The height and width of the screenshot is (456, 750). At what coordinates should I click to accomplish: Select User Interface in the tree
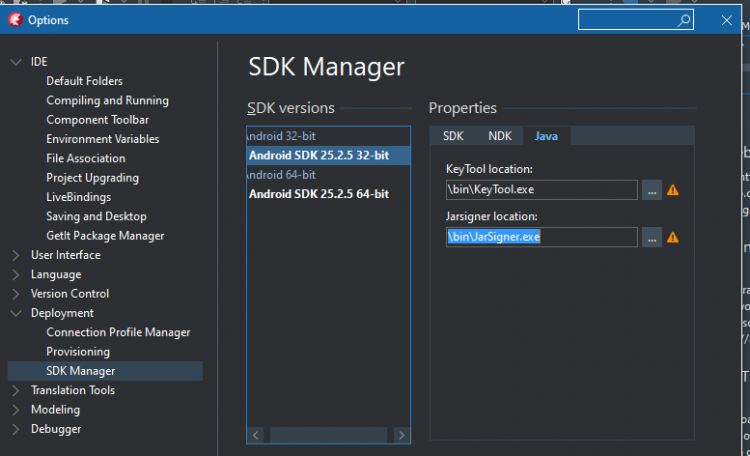click(x=66, y=255)
